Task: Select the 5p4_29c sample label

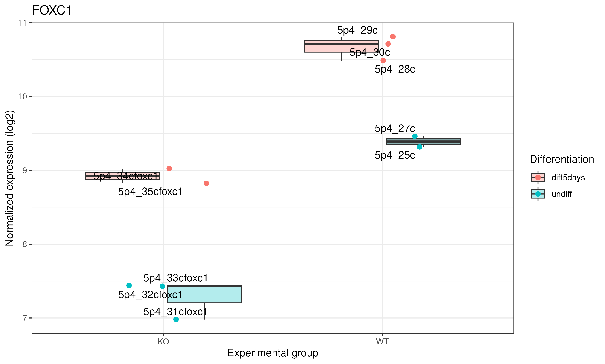Action: (357, 30)
